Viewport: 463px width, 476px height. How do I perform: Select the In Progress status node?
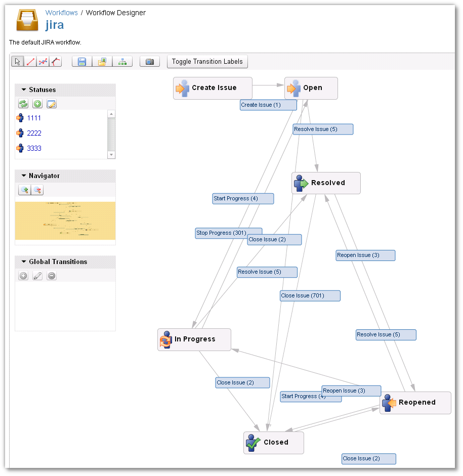coord(194,339)
